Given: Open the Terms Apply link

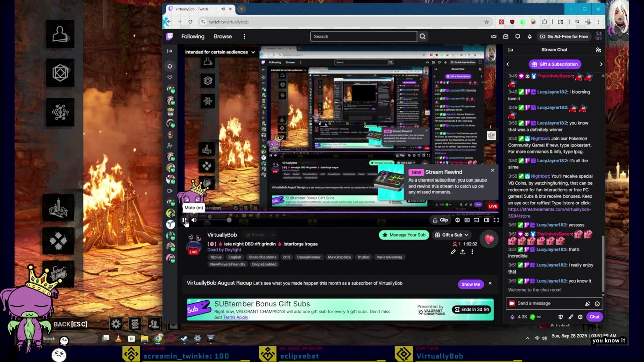Looking at the screenshot, I should click(235, 317).
